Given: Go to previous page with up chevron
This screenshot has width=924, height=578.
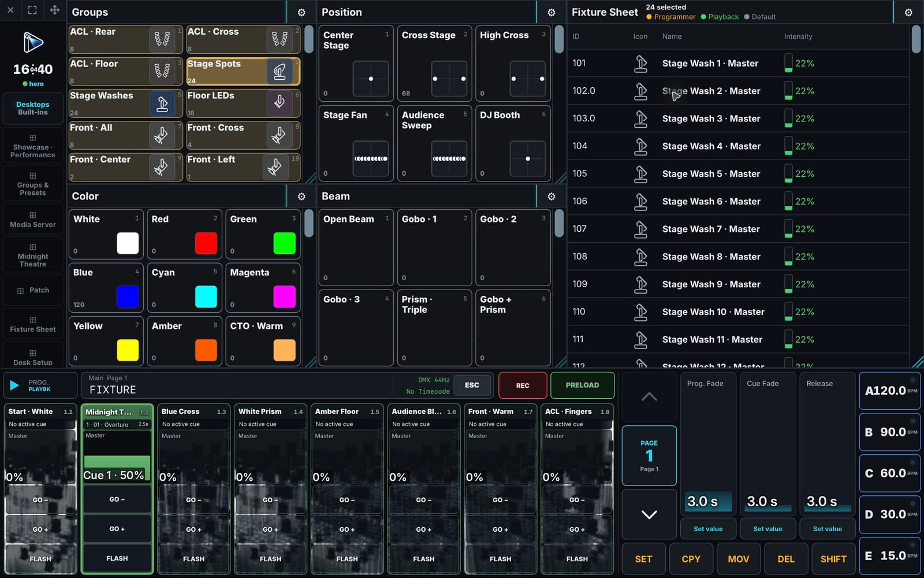Looking at the screenshot, I should coord(649,397).
